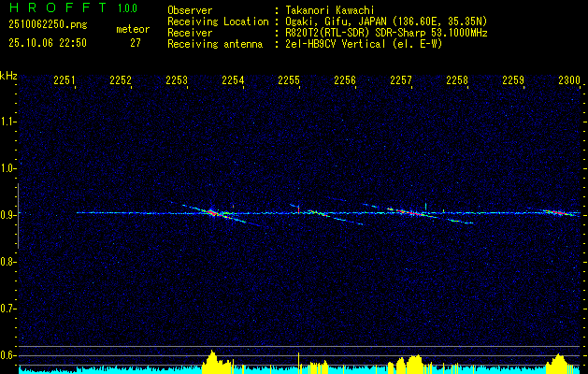The height and width of the screenshot is (374, 588).
Task: Click the Receiving Location label
Action: (218, 22)
